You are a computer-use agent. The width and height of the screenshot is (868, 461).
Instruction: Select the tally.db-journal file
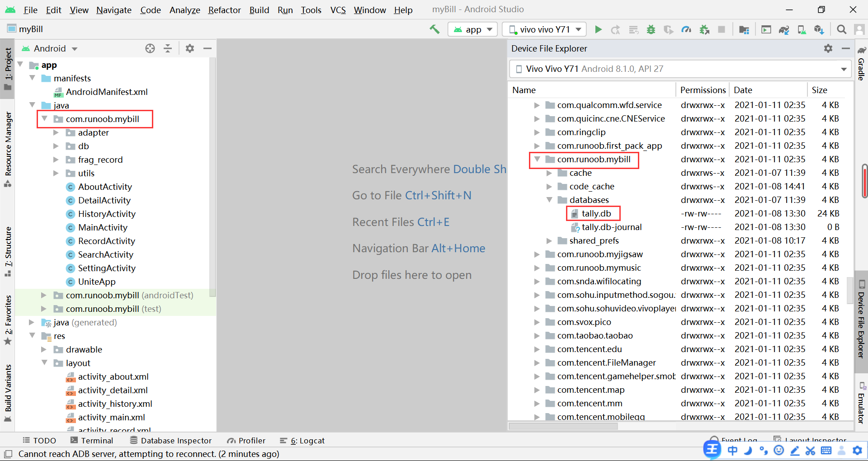point(612,227)
